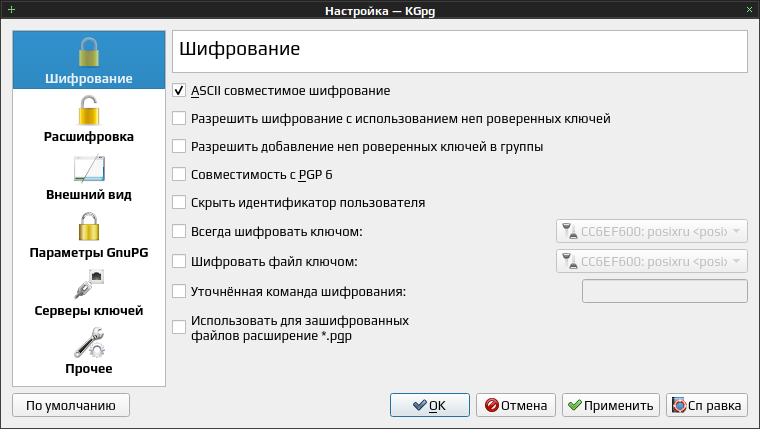Tick Скрыть идентификатор пользователя checkbox
This screenshot has width=760, height=429.
[x=179, y=203]
